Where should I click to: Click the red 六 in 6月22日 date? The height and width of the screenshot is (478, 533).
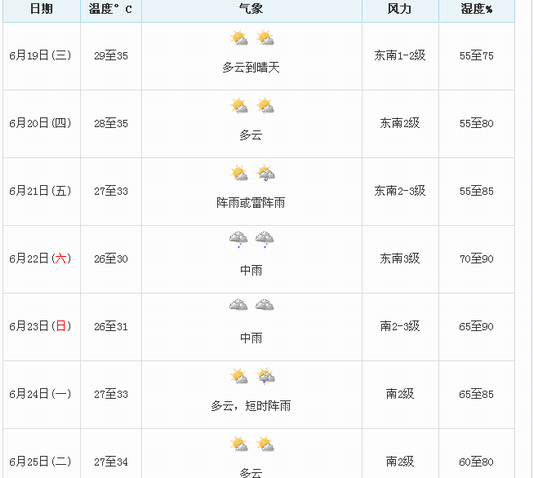[x=61, y=259]
